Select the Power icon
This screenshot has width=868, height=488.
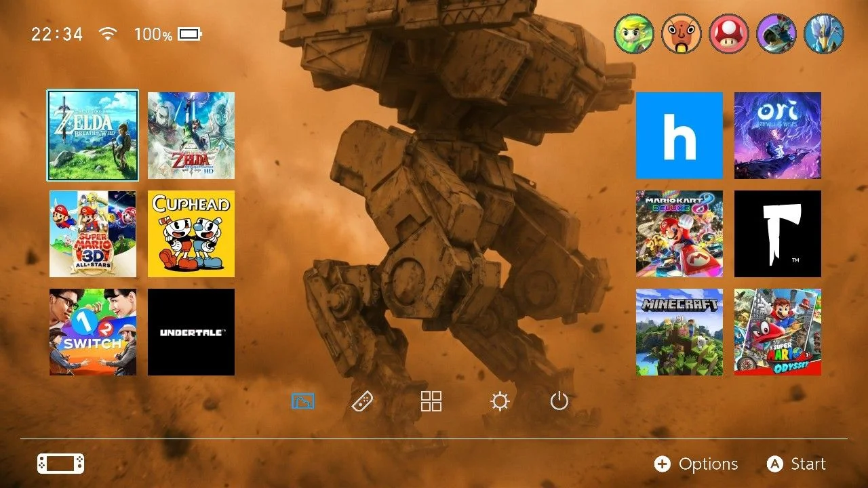pyautogui.click(x=559, y=401)
